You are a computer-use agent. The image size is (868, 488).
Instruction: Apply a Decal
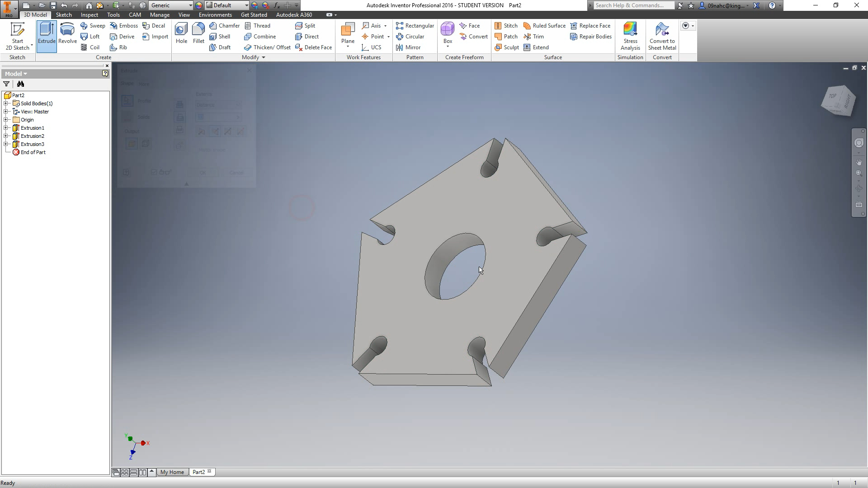pyautogui.click(x=154, y=26)
